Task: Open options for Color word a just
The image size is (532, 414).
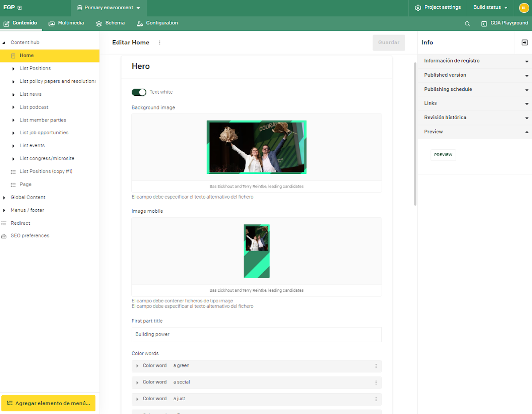Action: pos(376,399)
